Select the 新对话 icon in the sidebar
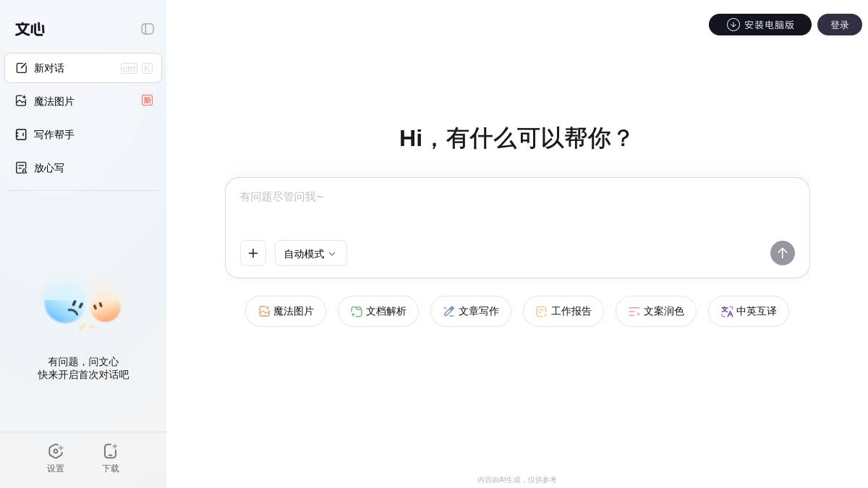Viewport: 868px width, 488px height. pos(22,68)
